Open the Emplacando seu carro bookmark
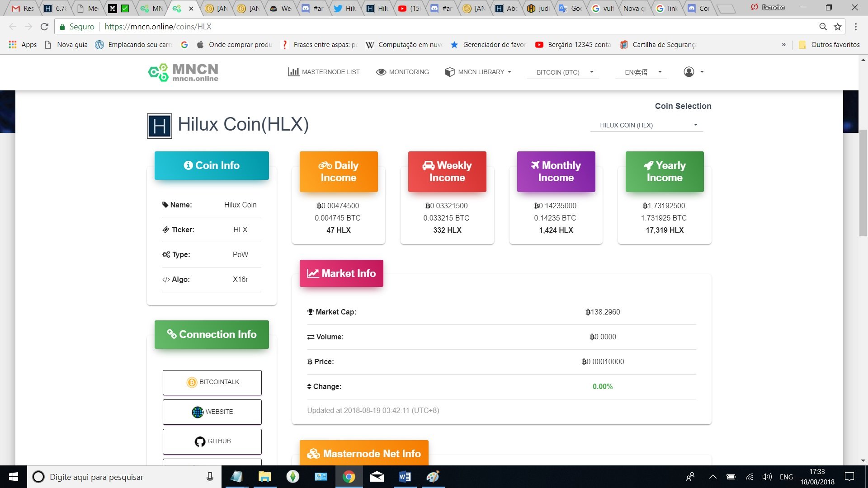 point(134,44)
